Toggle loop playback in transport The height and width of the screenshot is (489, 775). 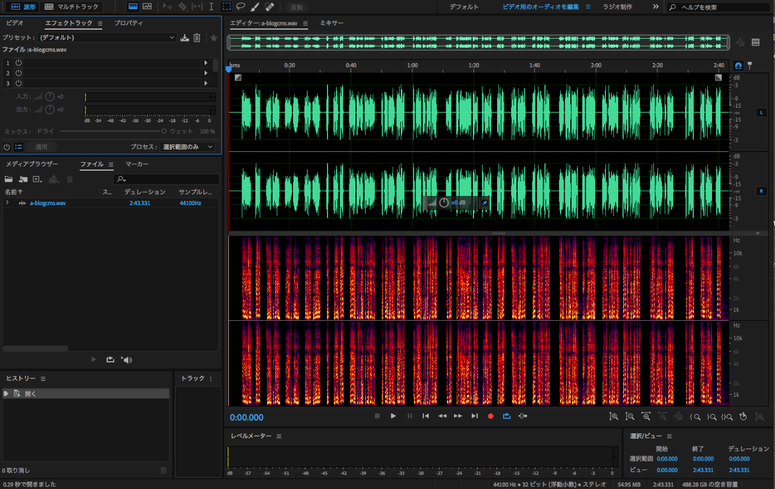click(x=507, y=415)
